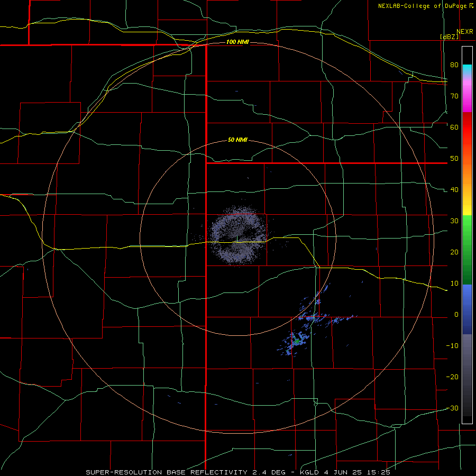
Task: Click the 60 dBZ scale value
Action: [x=454, y=127]
